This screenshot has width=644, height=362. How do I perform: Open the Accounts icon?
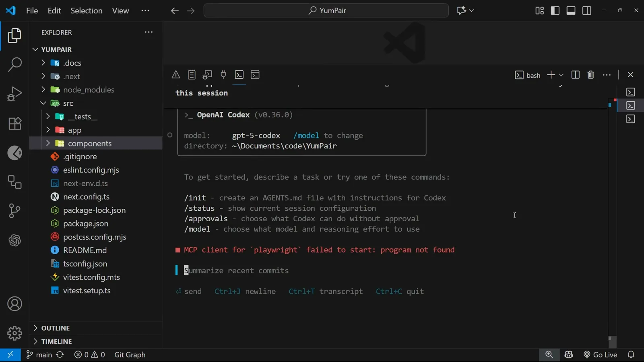[x=14, y=304]
